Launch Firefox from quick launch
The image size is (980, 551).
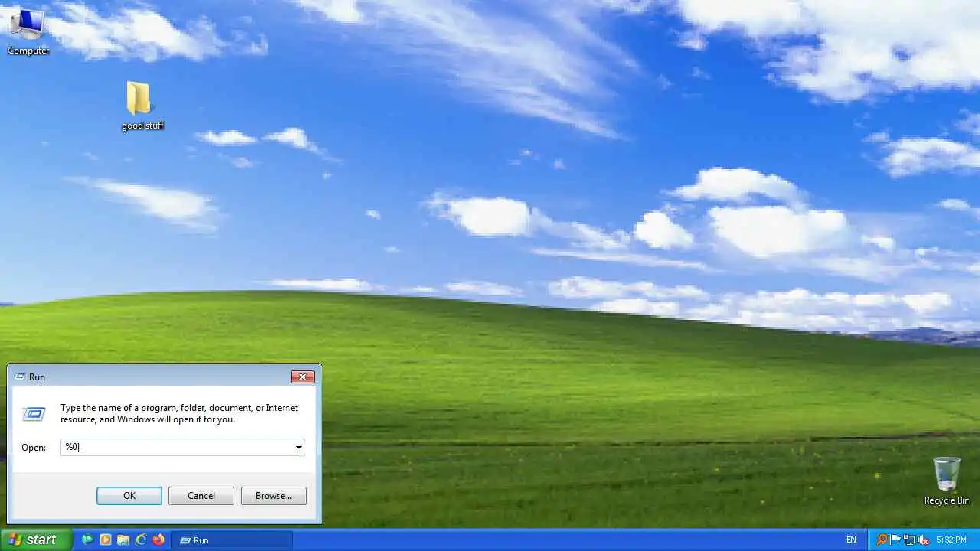click(158, 540)
